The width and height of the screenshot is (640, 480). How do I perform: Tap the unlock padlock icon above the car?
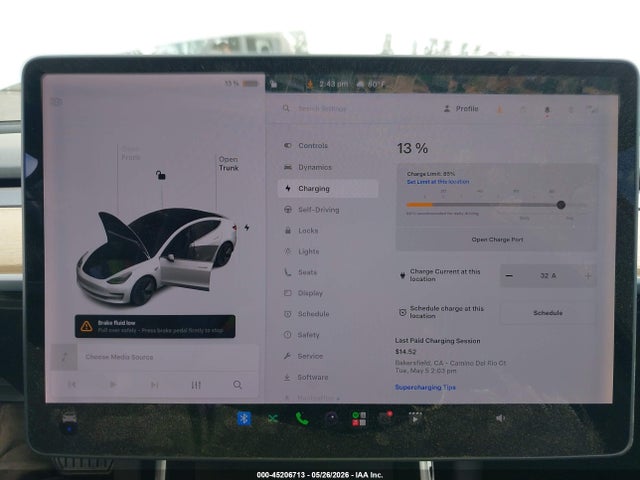[x=160, y=175]
